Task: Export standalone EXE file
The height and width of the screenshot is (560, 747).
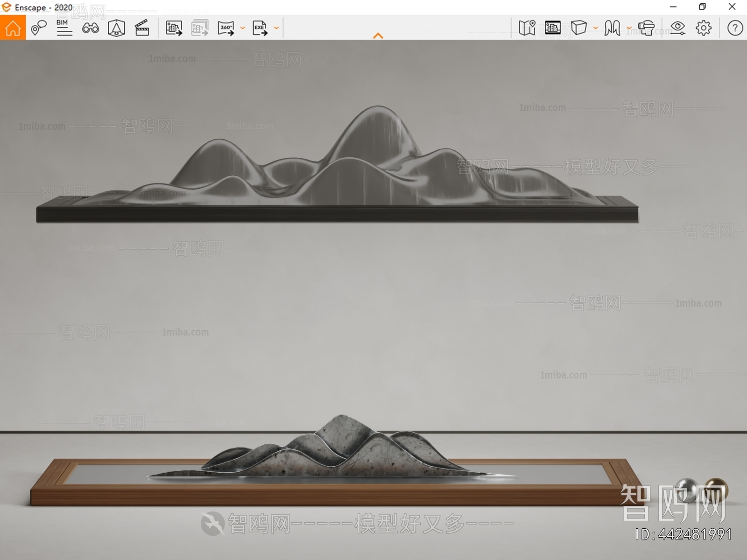Action: [260, 28]
